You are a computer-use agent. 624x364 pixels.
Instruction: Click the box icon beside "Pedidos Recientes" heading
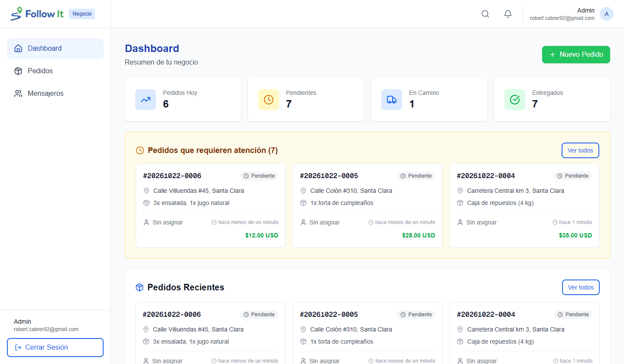coord(140,287)
